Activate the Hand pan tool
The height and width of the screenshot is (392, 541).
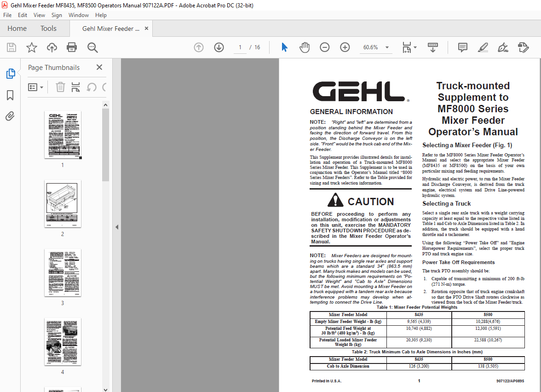point(305,47)
